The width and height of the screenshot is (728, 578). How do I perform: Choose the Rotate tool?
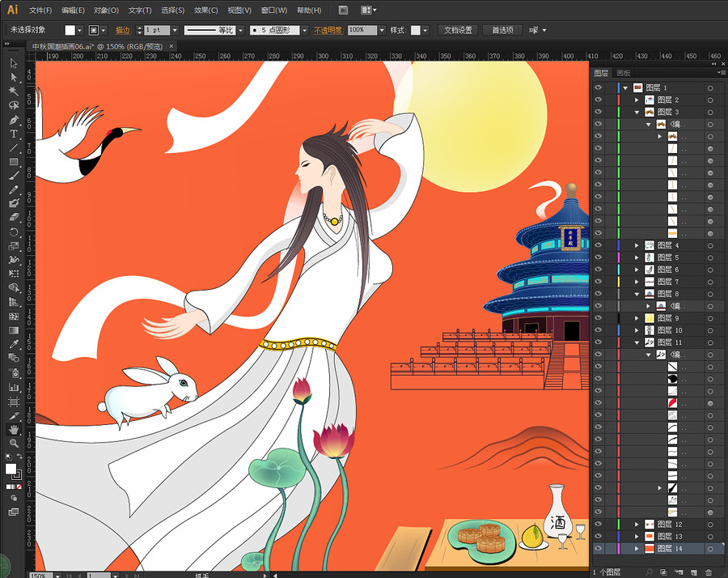pos(14,232)
